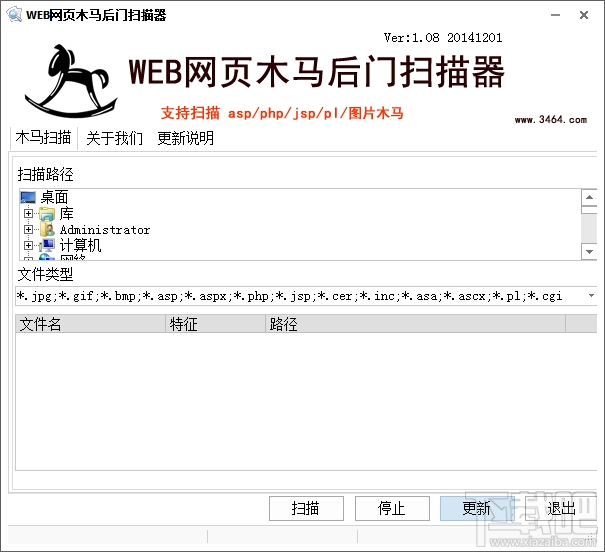Switch to the 更新说明 tab

click(x=186, y=138)
